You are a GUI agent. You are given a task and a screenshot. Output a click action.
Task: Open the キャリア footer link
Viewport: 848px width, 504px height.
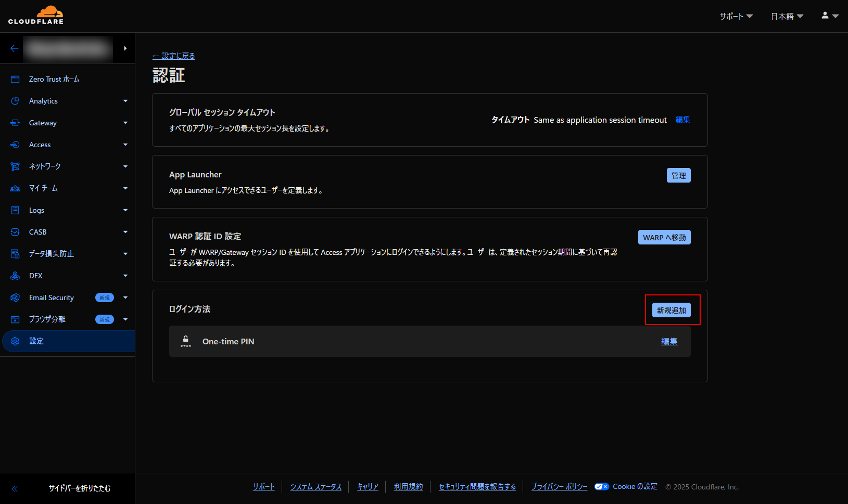[368, 487]
